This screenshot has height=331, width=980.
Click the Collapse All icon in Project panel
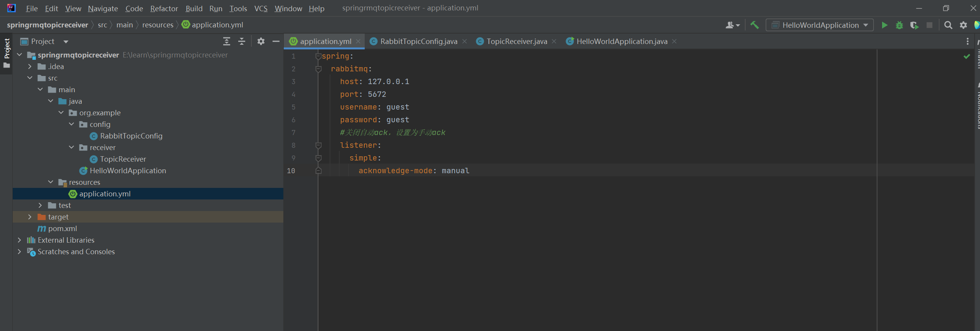coord(242,41)
